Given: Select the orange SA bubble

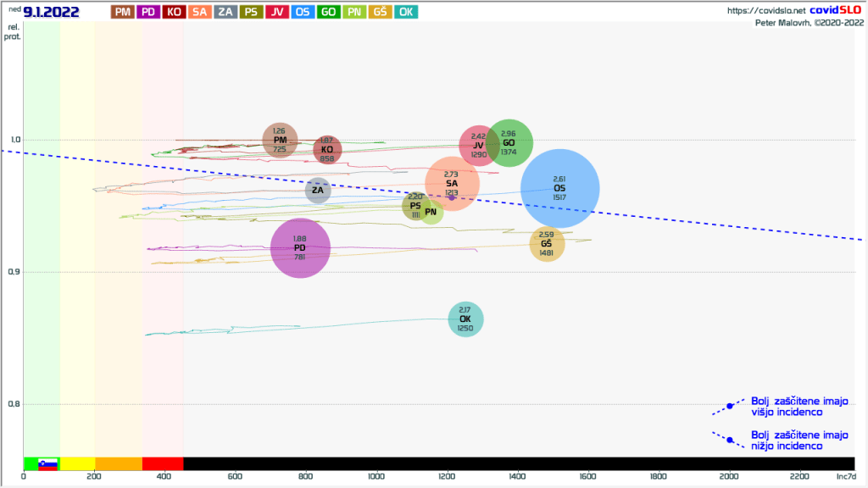Looking at the screenshot, I should coord(452,183).
